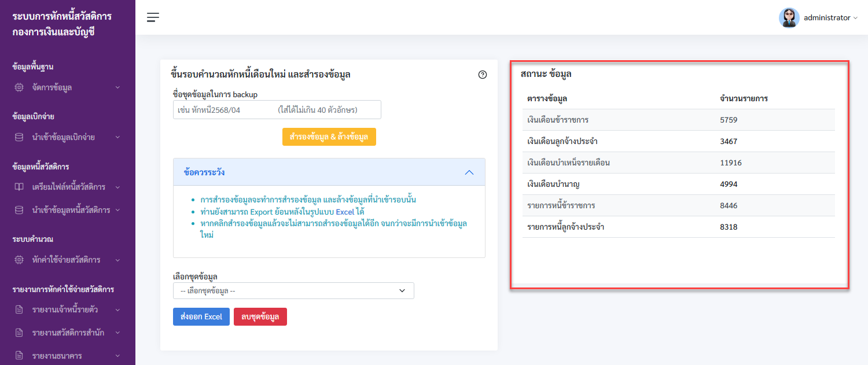Viewport: 868px width, 365px height.
Task: Collapse the ข้อควรระวัง accordion chevron
Action: coord(469,172)
